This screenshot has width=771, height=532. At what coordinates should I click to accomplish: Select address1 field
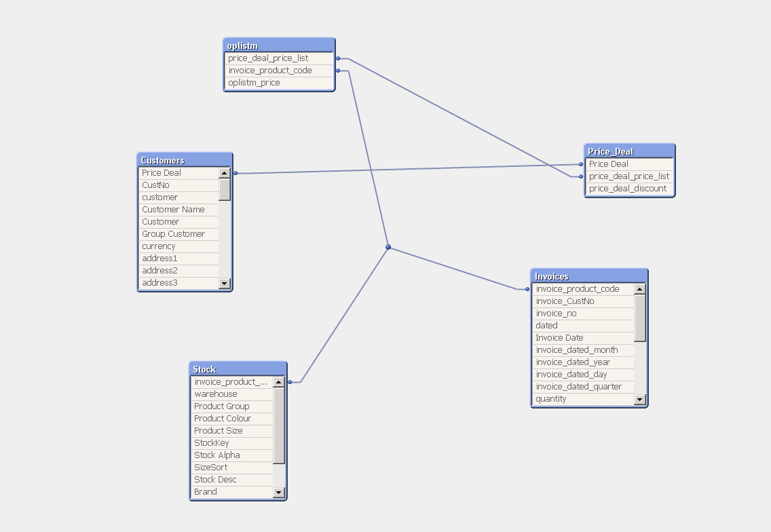tap(178, 258)
